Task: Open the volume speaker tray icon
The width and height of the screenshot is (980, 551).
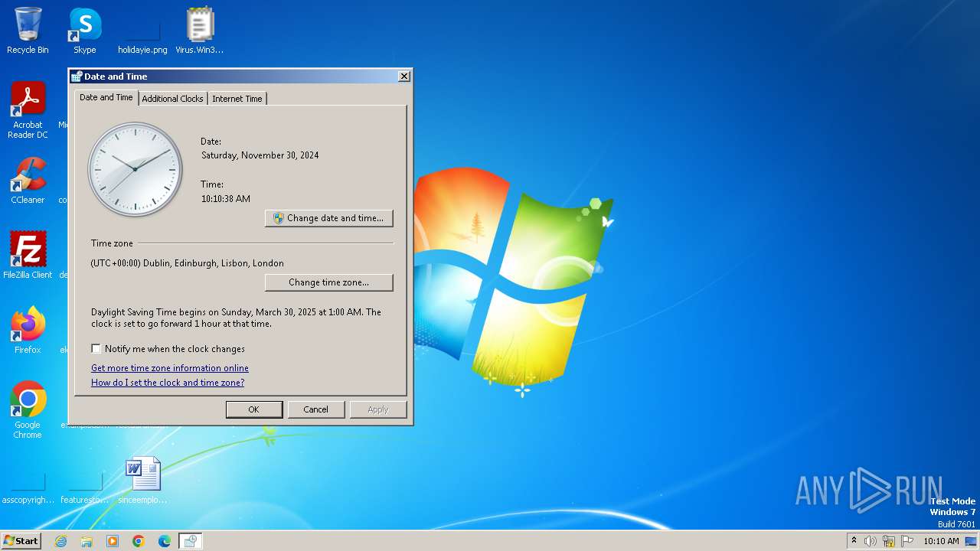Action: 871,541
